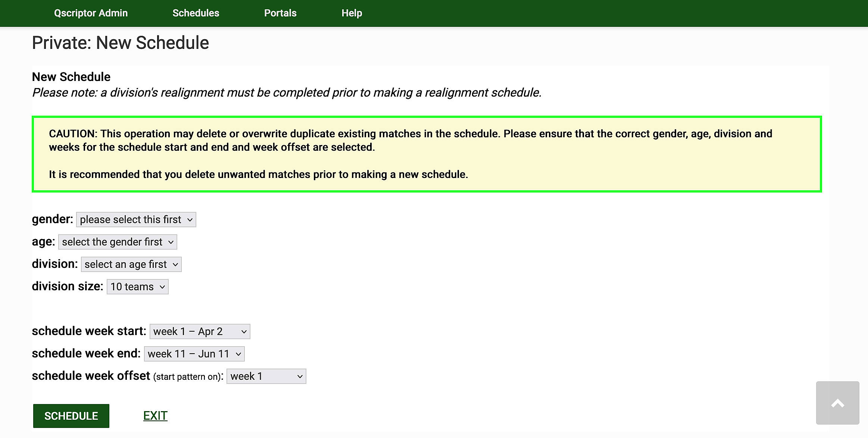The width and height of the screenshot is (868, 438).
Task: Open the schedule week end dropdown
Action: (x=194, y=354)
